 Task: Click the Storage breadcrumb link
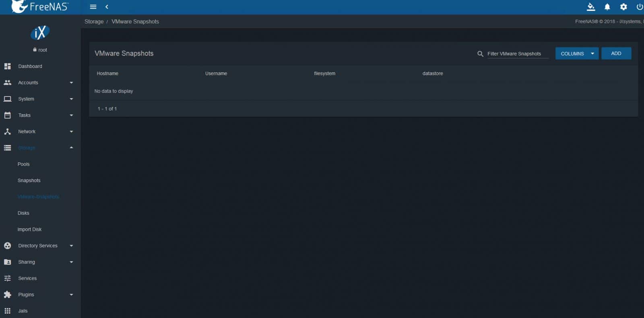(x=94, y=22)
